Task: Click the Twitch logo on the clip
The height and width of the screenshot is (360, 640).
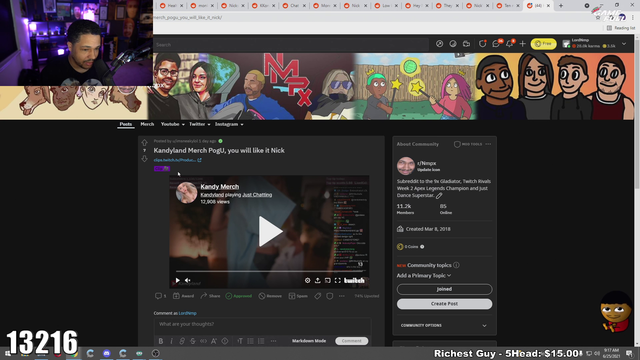Action: [x=354, y=280]
